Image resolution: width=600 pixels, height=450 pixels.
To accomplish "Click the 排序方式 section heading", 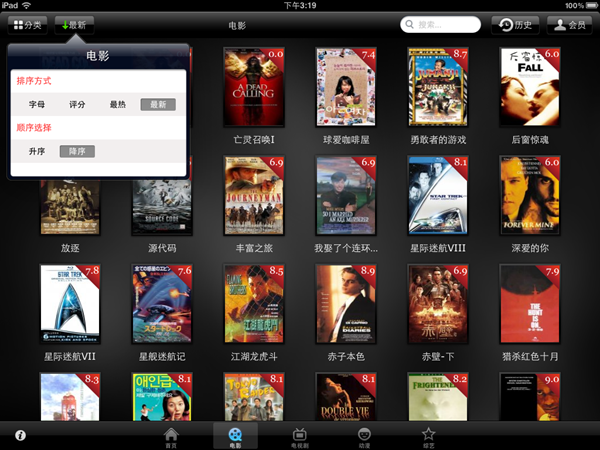I will pos(34,81).
